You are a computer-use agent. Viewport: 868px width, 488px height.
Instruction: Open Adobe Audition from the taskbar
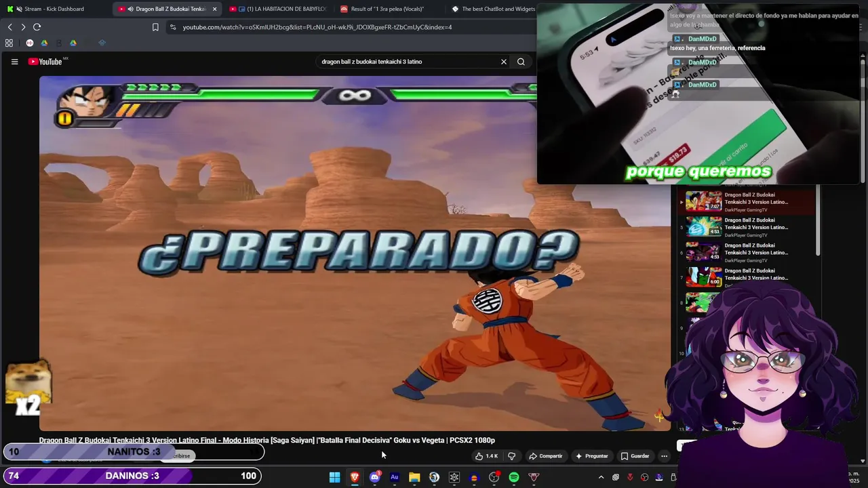click(x=395, y=477)
